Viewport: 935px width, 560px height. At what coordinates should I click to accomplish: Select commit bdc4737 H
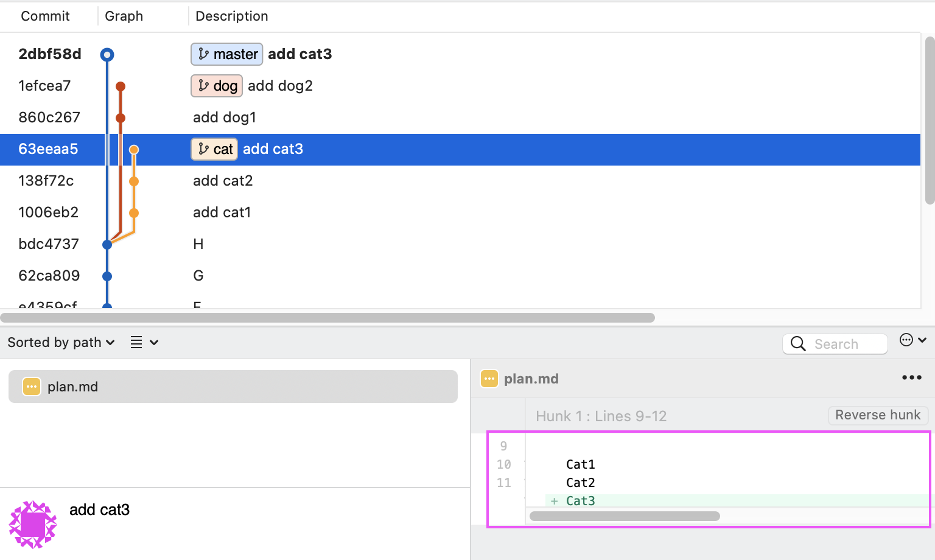pos(460,244)
